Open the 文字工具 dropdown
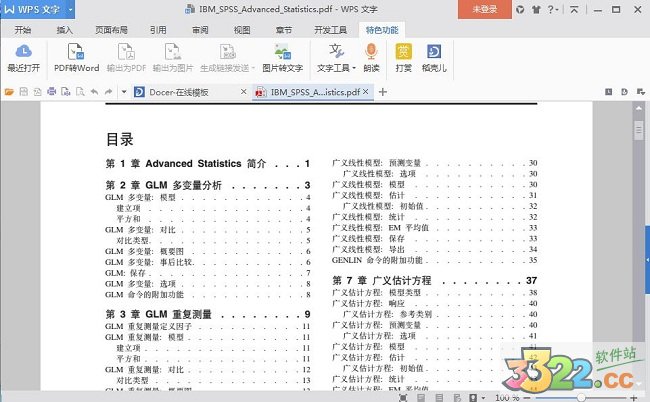 coord(336,68)
